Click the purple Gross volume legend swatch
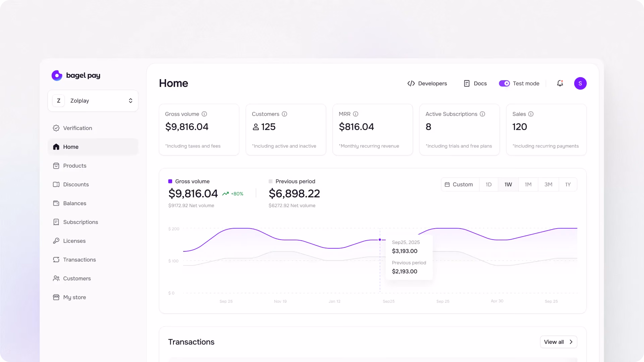 click(x=170, y=181)
